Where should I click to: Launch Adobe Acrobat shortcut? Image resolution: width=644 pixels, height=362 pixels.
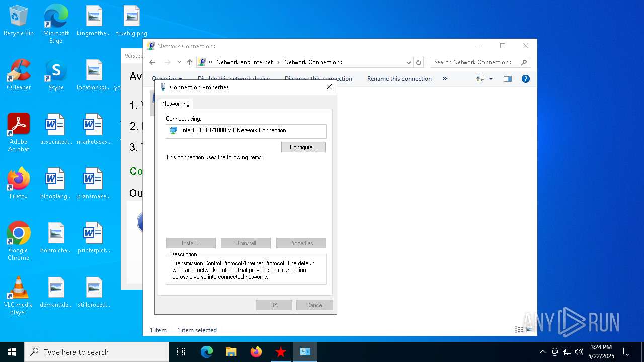tap(19, 133)
